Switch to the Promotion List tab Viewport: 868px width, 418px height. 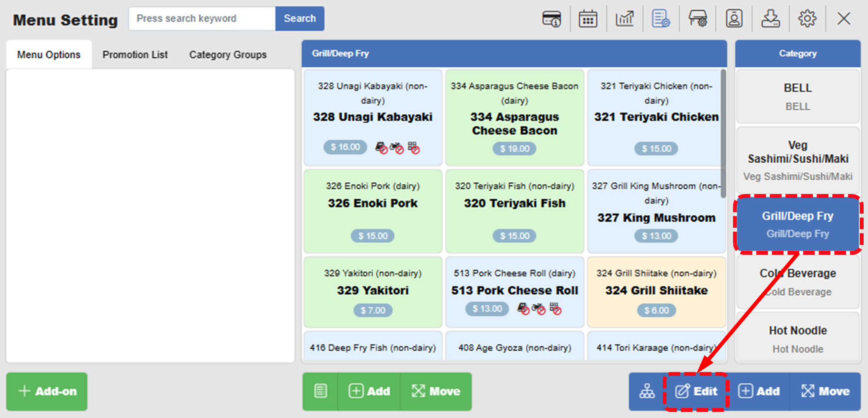(135, 54)
